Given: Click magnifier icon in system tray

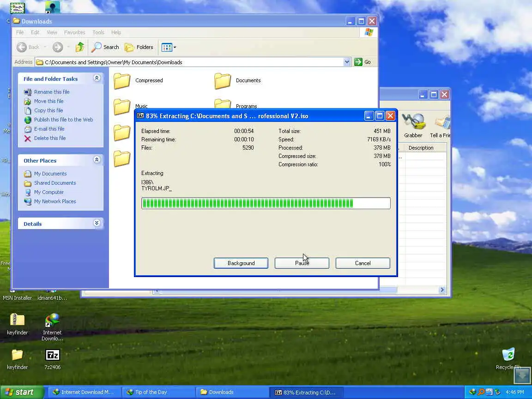Looking at the screenshot, I should click(x=481, y=392).
